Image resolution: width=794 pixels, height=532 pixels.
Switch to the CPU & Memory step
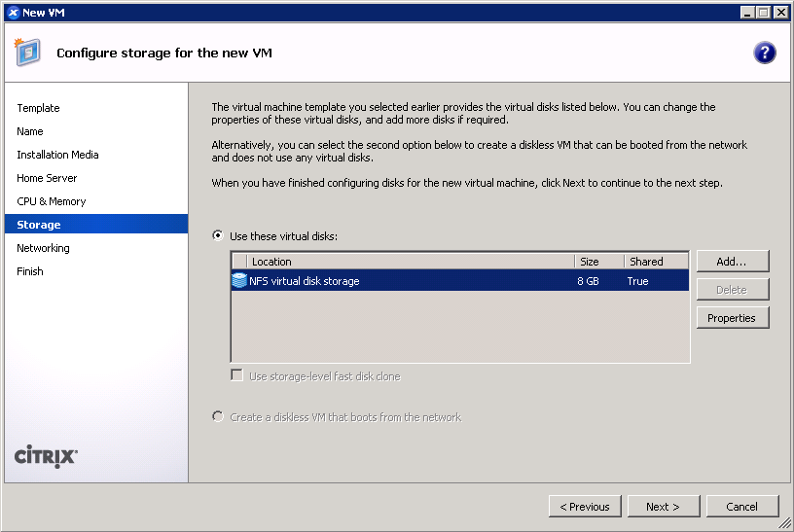click(52, 201)
